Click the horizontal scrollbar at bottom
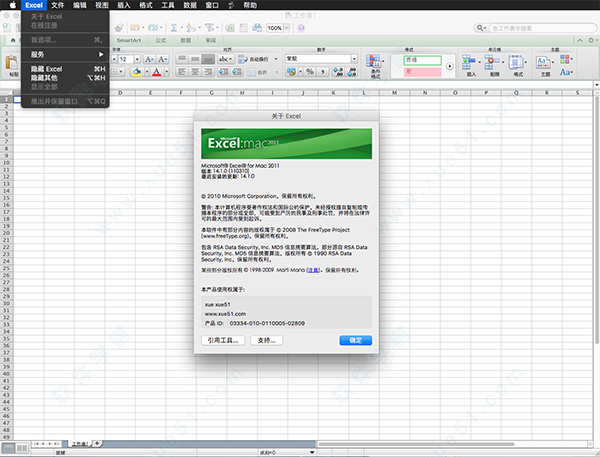The width and height of the screenshot is (600, 457). (416, 444)
